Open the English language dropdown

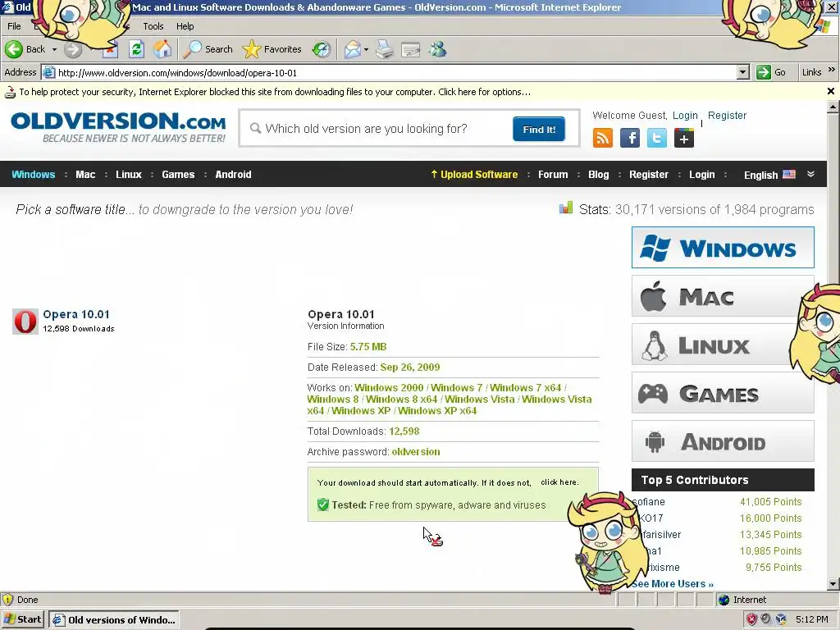[769, 175]
